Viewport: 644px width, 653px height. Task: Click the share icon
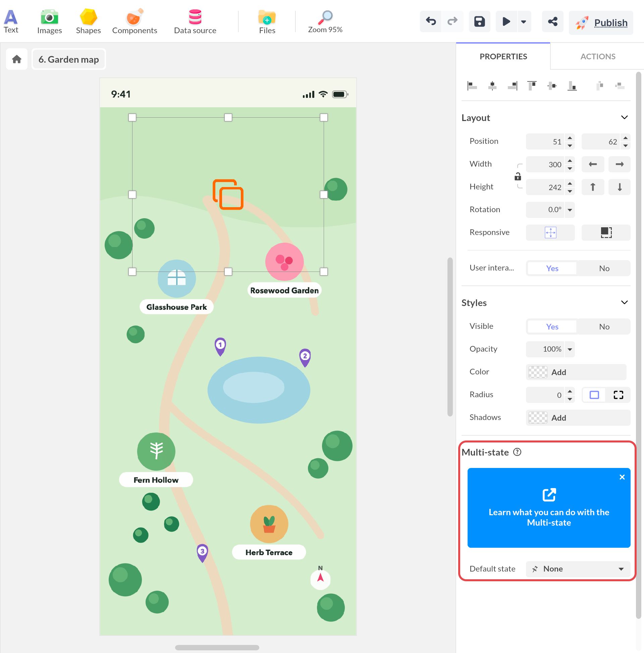click(553, 22)
